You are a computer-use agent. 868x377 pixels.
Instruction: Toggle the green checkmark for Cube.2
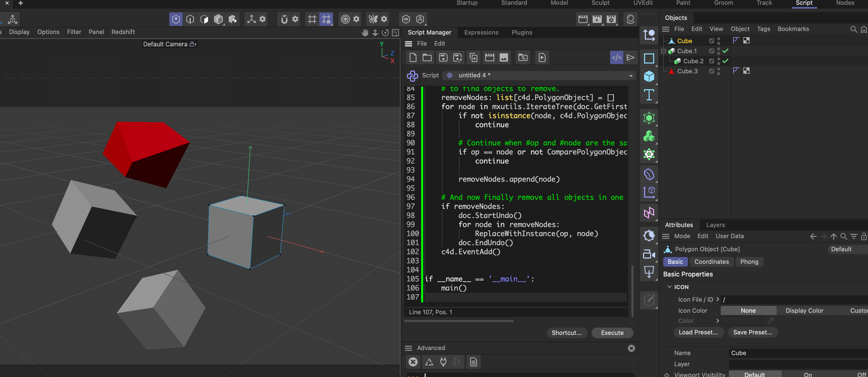click(726, 61)
